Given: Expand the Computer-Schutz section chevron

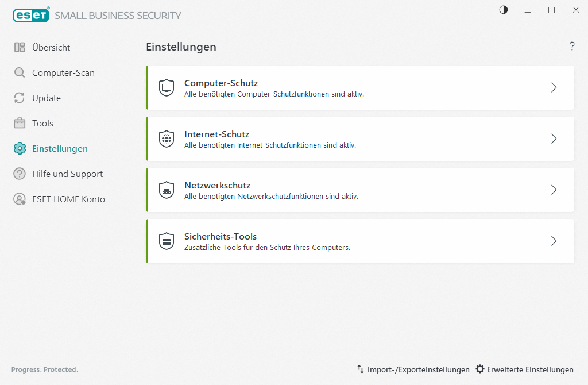Looking at the screenshot, I should (x=554, y=88).
